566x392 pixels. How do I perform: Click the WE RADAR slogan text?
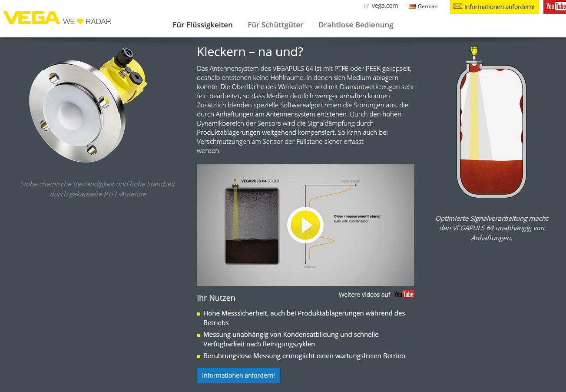87,21
